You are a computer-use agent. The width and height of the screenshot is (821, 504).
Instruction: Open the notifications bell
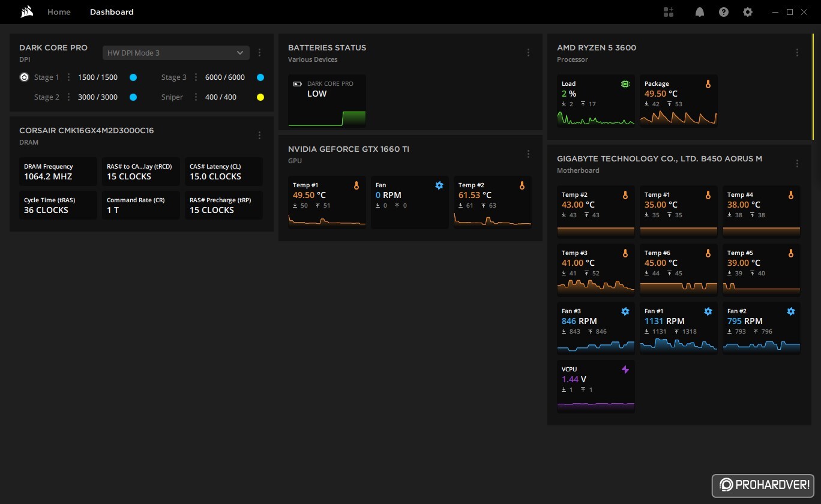[x=699, y=12]
